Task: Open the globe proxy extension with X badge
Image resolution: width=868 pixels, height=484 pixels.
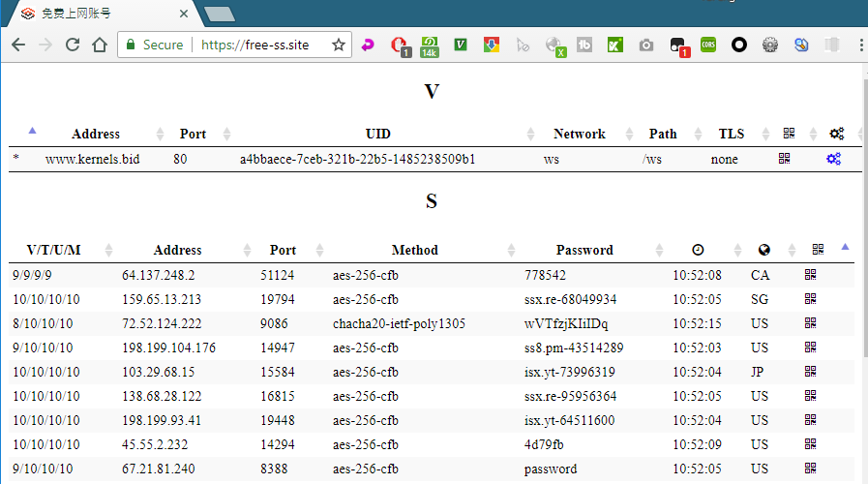Action: tap(554, 46)
